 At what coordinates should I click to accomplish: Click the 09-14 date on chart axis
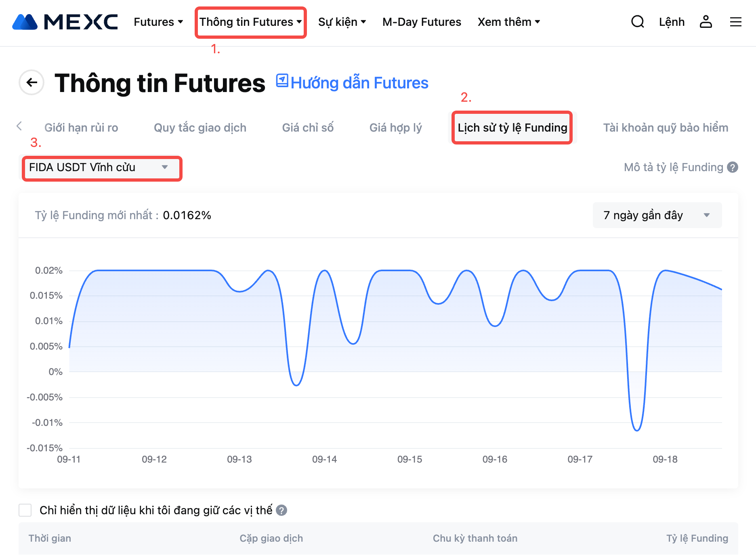pos(324,459)
